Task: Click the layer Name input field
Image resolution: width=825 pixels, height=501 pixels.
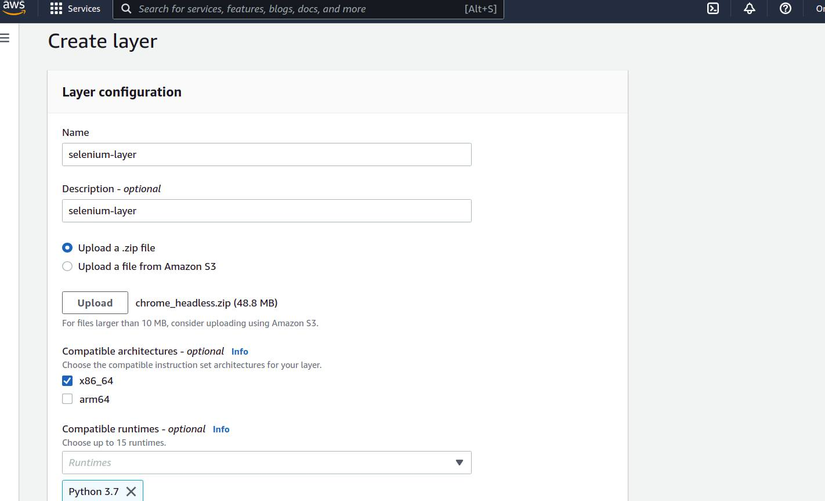Action: [x=266, y=155]
